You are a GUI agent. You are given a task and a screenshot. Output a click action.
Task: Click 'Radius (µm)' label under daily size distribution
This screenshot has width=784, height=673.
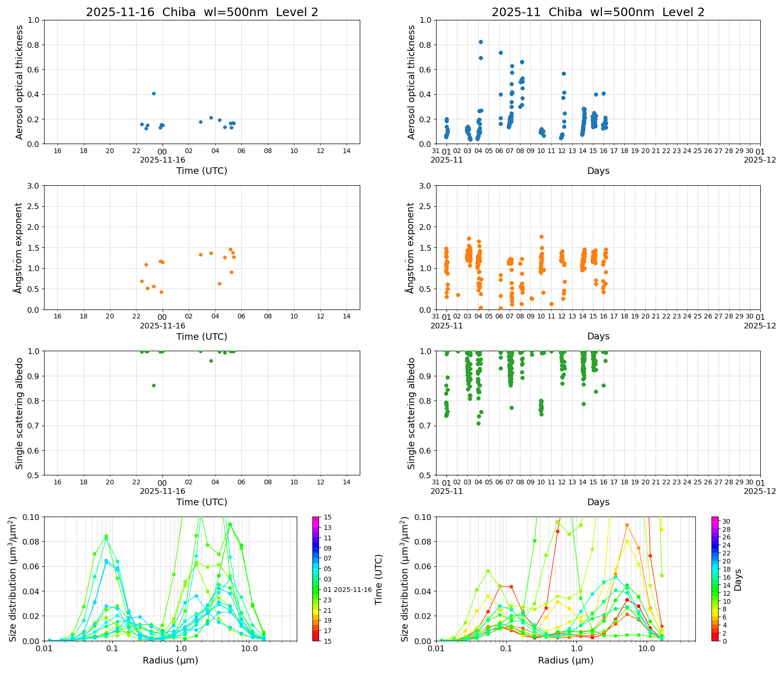pos(170,660)
